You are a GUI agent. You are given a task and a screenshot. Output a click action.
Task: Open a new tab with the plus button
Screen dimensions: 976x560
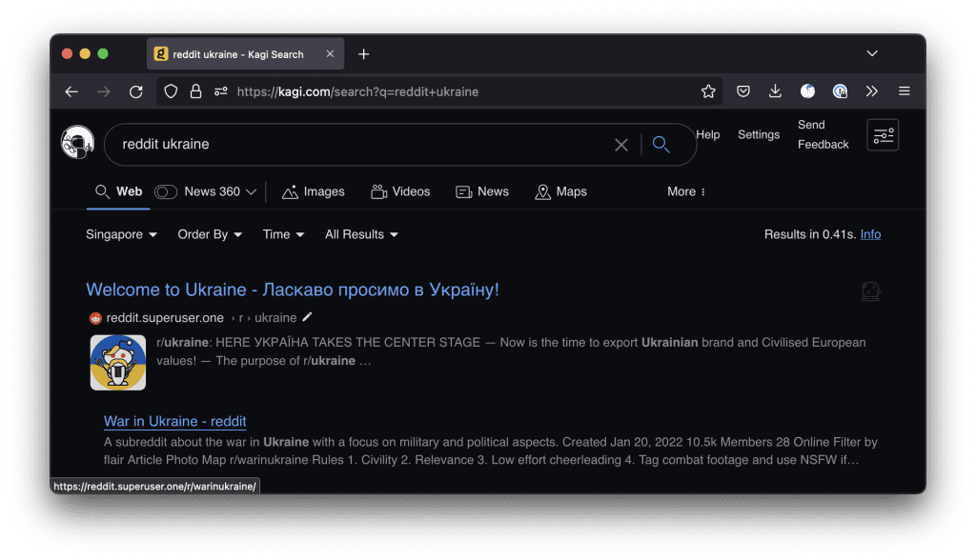(x=363, y=54)
